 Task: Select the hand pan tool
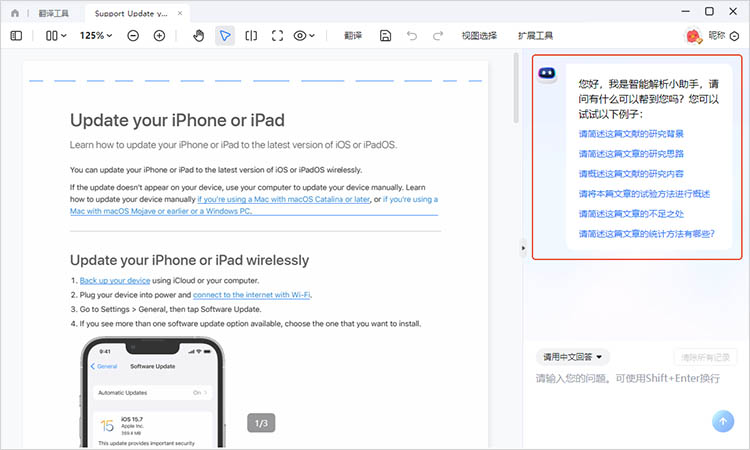coord(199,35)
